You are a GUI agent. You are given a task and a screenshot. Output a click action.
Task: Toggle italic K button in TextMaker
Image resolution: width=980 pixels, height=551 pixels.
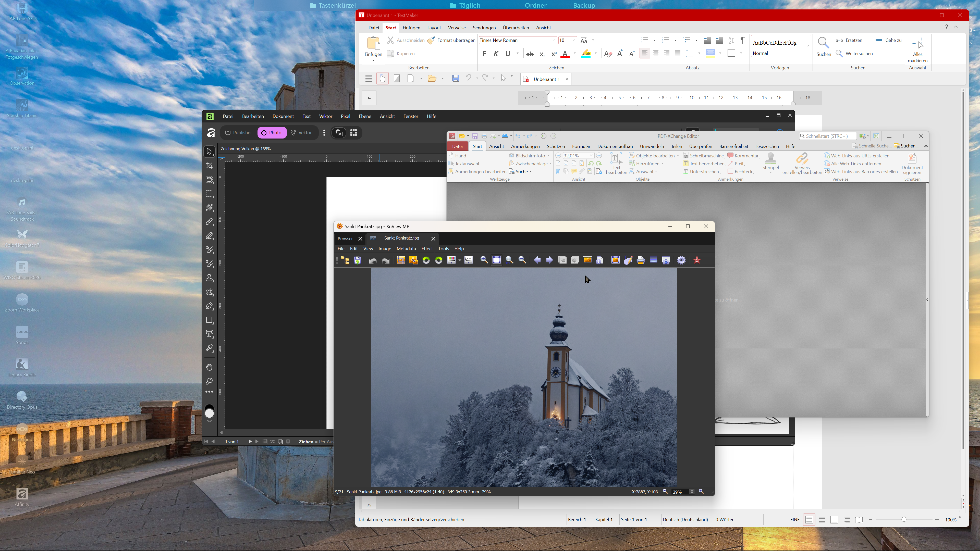pyautogui.click(x=496, y=54)
